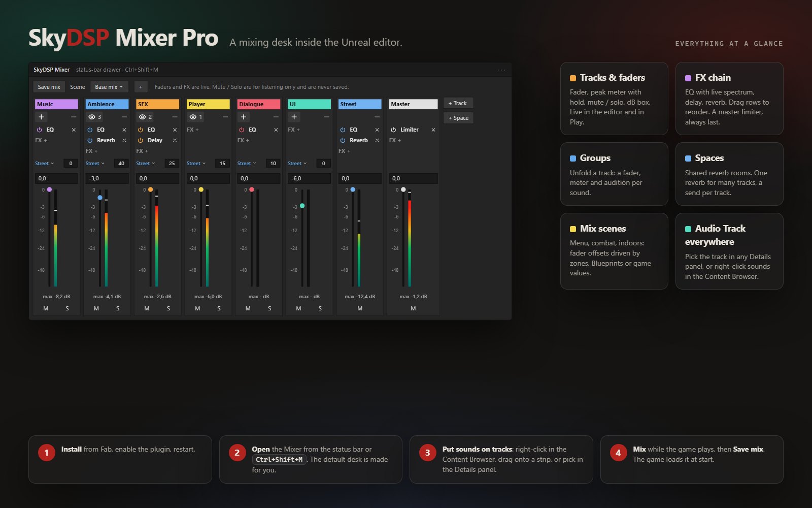The image size is (812, 508).
Task: Click the UI track fader knob
Action: click(302, 206)
